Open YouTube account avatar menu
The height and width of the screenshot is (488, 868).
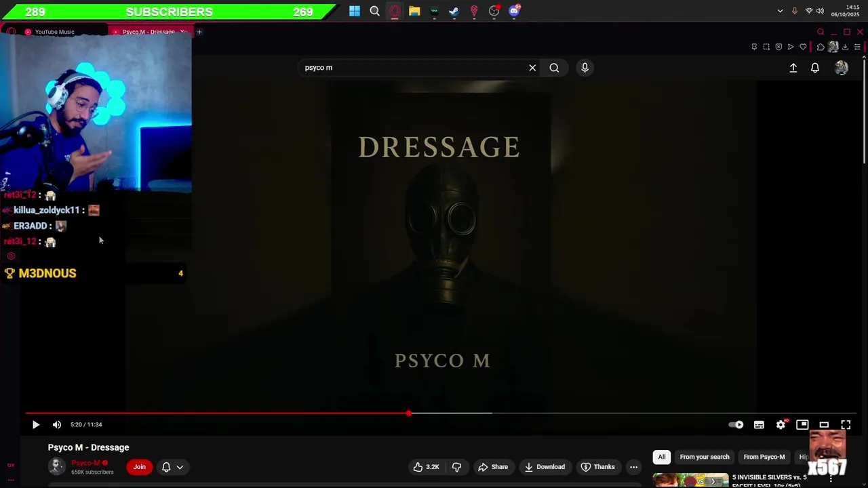tap(842, 68)
